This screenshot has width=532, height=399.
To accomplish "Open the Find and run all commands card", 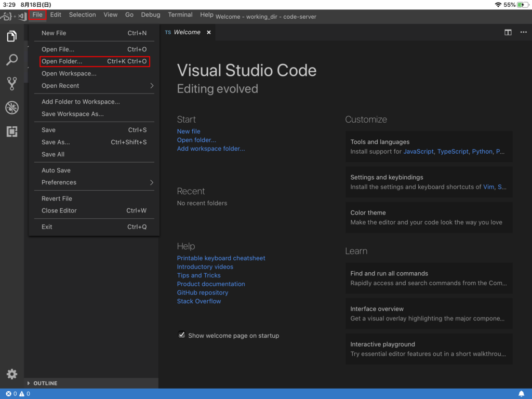I will tap(429, 278).
